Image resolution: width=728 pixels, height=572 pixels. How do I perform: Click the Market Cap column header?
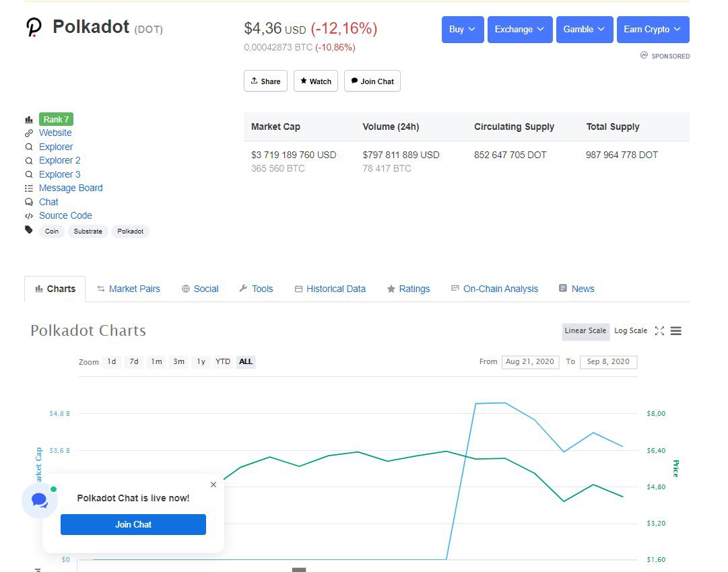[x=276, y=127]
